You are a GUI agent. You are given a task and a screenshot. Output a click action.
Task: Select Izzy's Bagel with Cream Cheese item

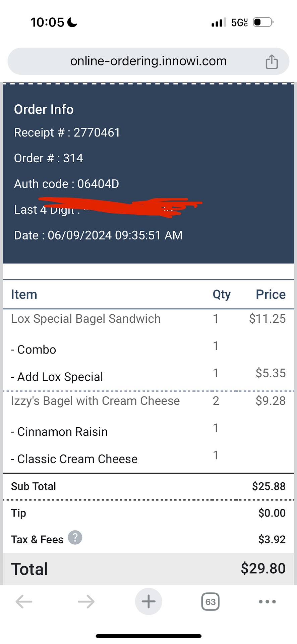tap(96, 401)
